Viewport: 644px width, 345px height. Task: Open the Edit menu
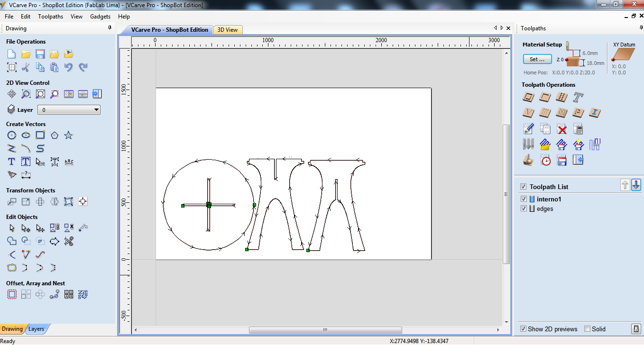click(26, 17)
